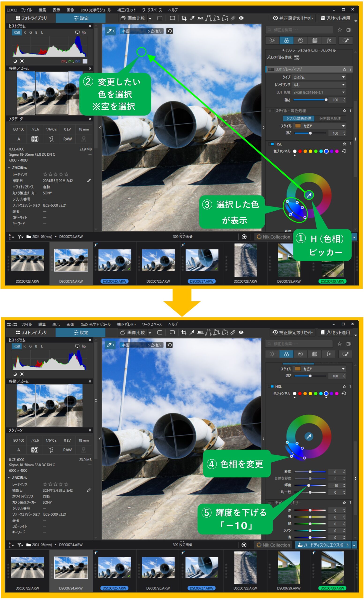Open 編集 menu in top window
Screen dimensions: 364x600
(x=42, y=10)
